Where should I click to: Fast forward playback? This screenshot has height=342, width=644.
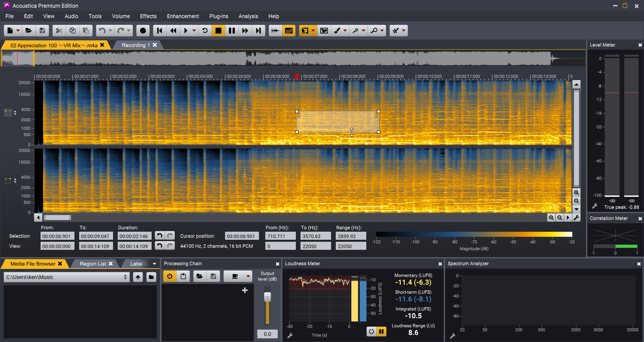[x=245, y=31]
